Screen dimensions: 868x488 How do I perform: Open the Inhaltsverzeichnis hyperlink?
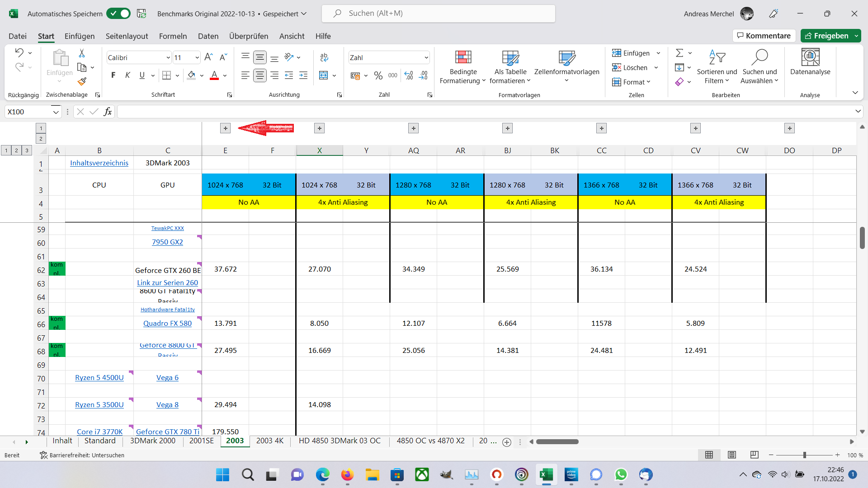tap(99, 163)
